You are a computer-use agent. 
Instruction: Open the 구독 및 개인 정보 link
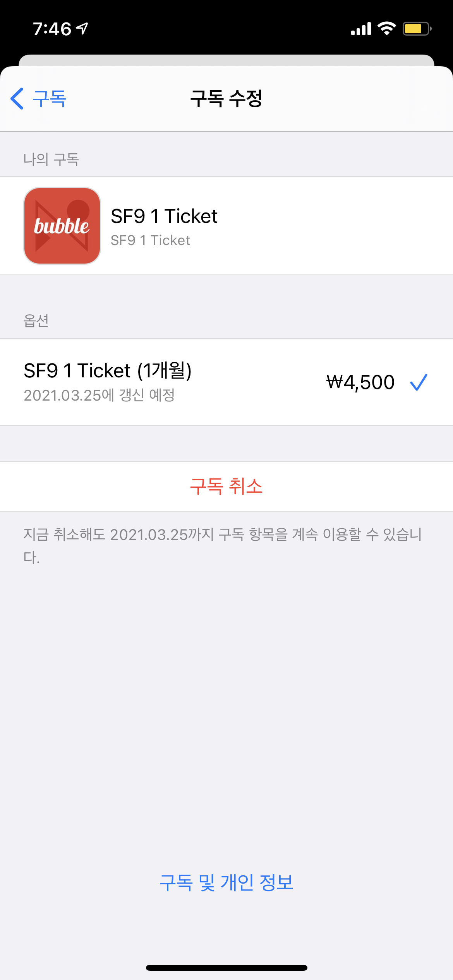226,883
